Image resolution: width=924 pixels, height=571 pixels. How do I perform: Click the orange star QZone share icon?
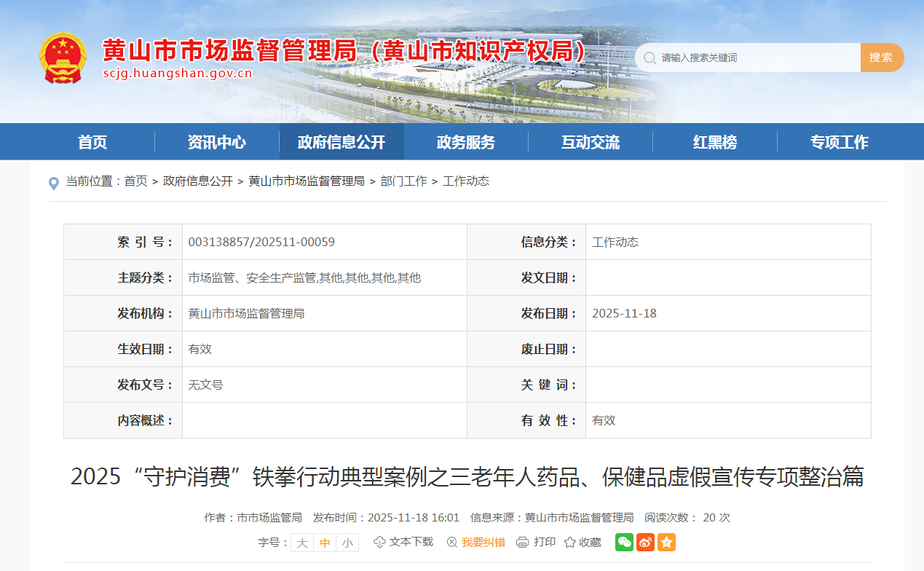(666, 542)
